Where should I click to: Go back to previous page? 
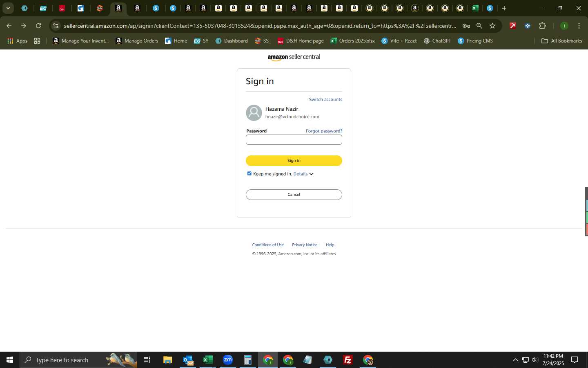9,26
